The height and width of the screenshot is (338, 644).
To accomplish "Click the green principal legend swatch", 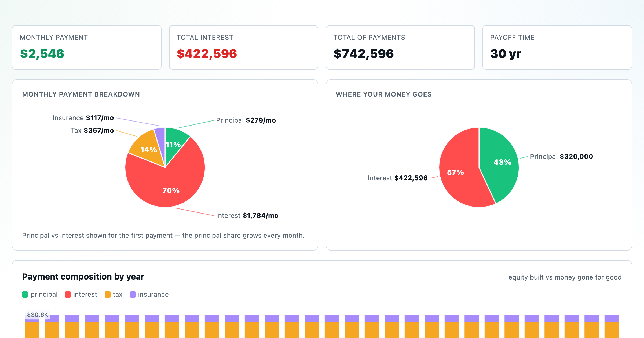I will click(25, 295).
